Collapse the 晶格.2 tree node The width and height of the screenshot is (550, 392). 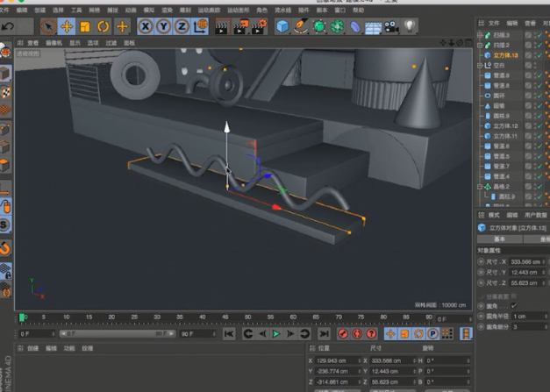click(480, 187)
